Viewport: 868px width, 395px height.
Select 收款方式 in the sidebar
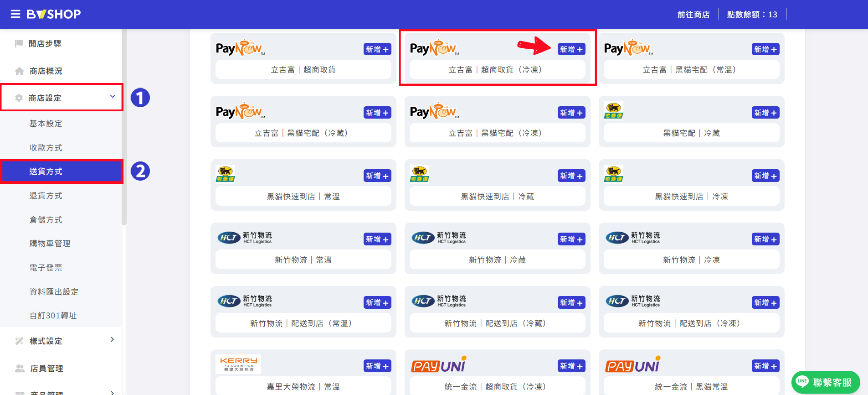tap(46, 147)
